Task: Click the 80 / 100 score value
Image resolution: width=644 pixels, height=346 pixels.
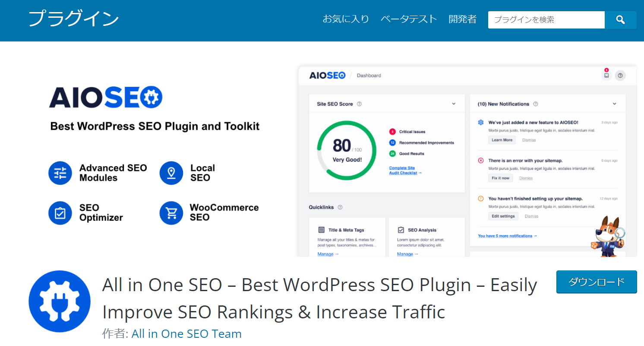Action: 347,146
